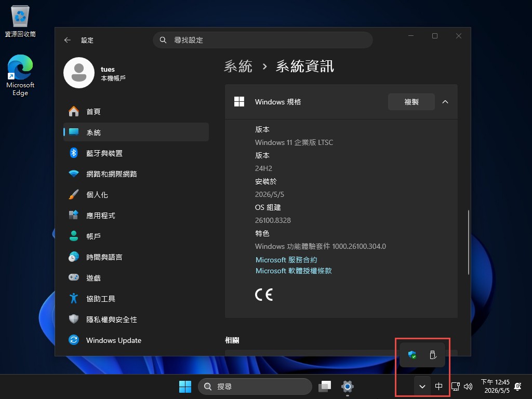
Task: Open 藍牙與裝置 settings
Action: [136, 153]
